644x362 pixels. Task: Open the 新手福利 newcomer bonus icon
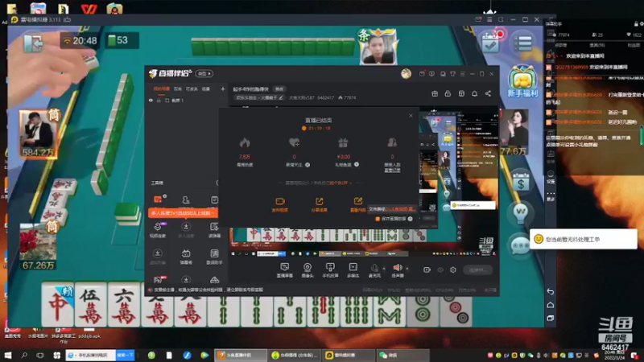(x=522, y=82)
